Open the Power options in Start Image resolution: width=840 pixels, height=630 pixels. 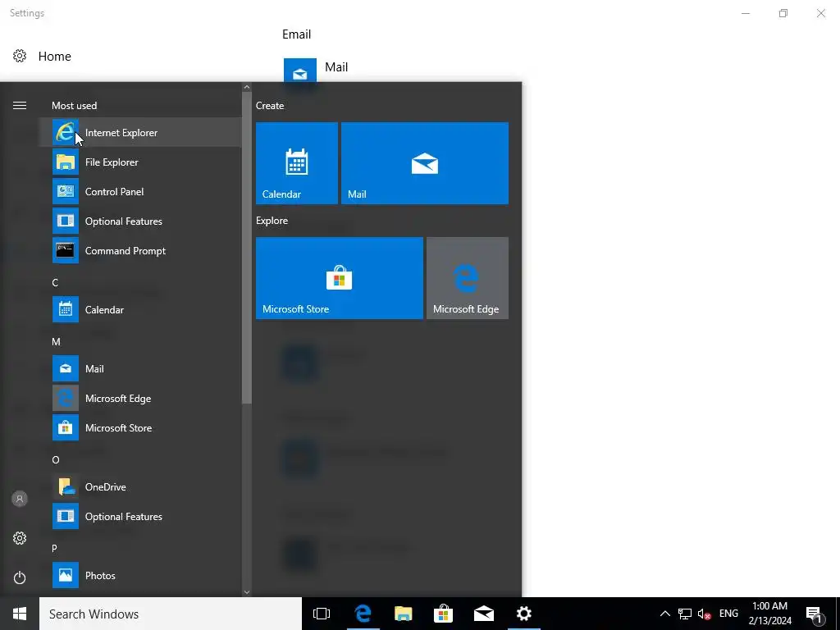(20, 577)
